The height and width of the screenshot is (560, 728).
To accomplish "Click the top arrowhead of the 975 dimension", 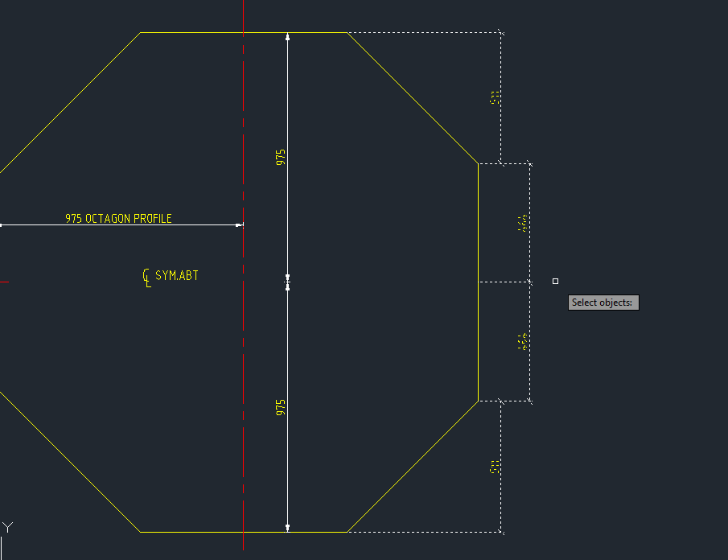I will tap(287, 37).
